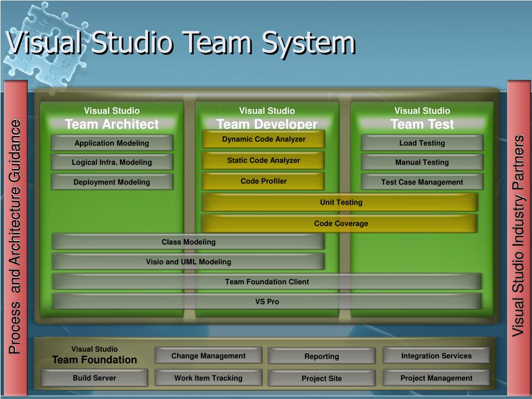532x399 pixels.
Task: Click the Team Test heading
Action: [x=422, y=124]
